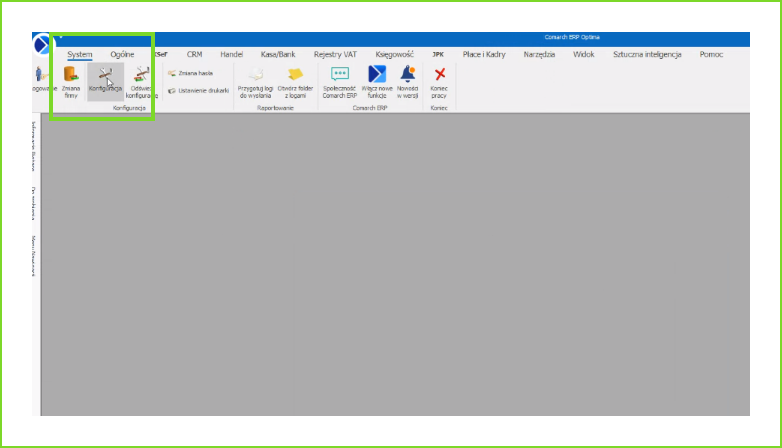Expand the Informacje Bieżące side panel
The image size is (782, 448).
click(34, 146)
